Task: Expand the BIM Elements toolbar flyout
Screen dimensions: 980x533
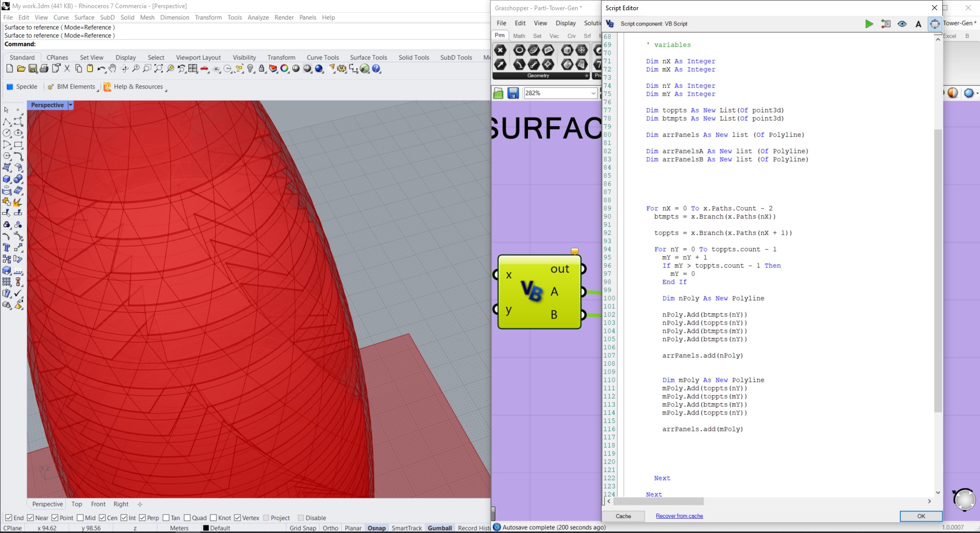Action: tap(98, 90)
